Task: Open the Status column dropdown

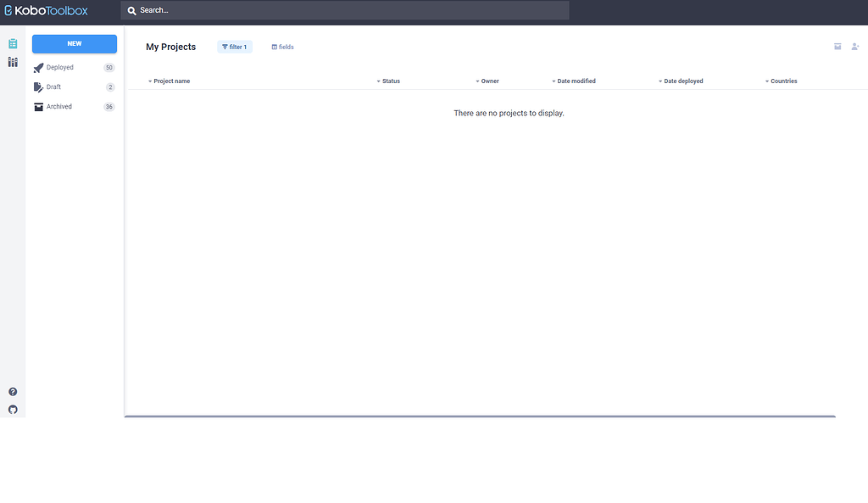Action: 389,81
